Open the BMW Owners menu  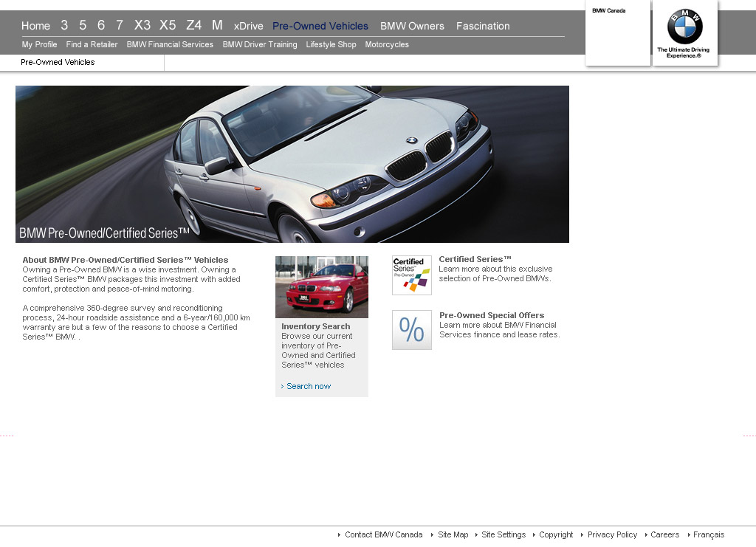[412, 26]
